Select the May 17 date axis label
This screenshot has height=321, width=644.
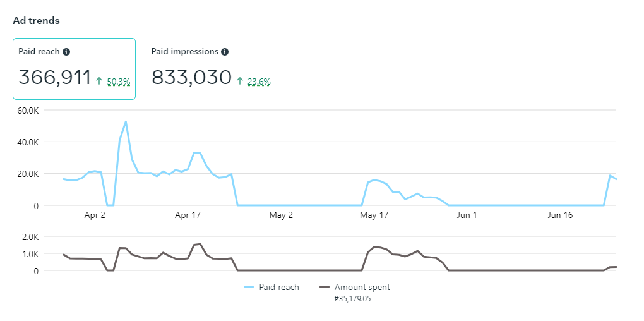(x=374, y=215)
